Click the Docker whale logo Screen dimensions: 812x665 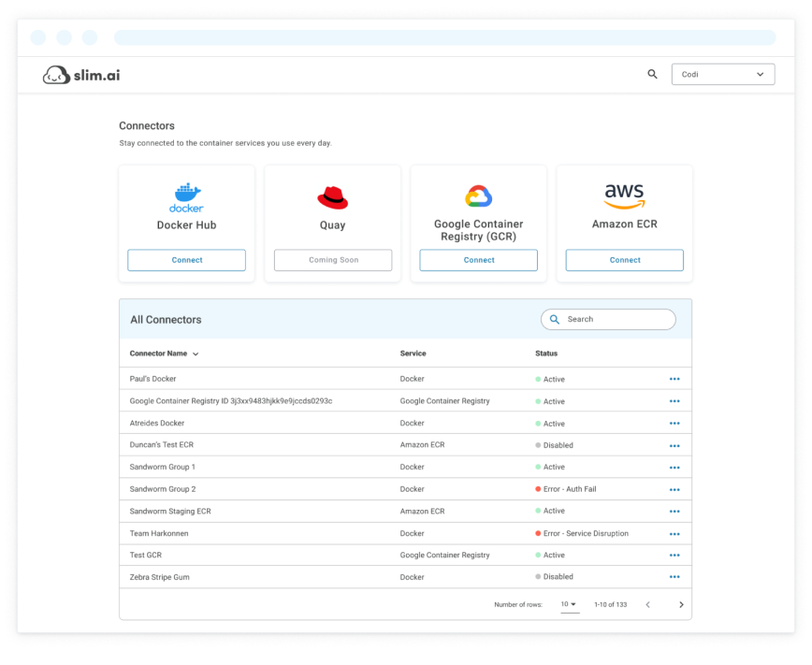[x=186, y=196]
